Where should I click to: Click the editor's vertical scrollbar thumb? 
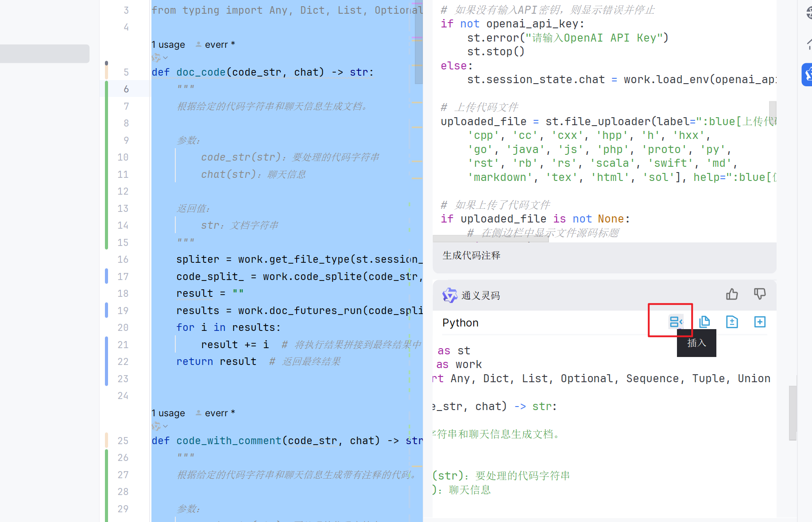click(x=418, y=42)
